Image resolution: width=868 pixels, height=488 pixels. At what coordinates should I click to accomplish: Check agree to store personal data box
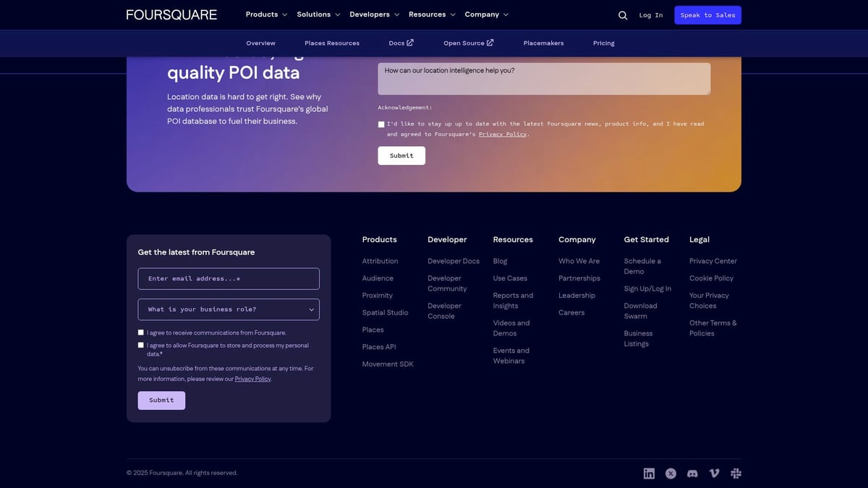(141, 345)
